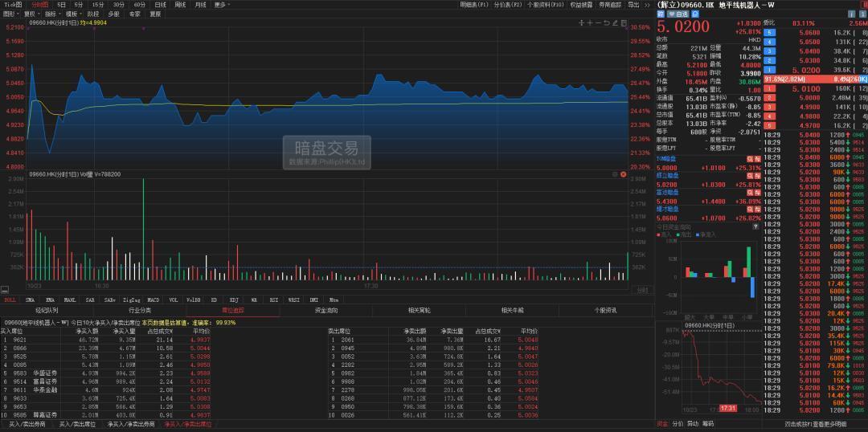The height and width of the screenshot is (432, 868).
Task: Switch to 周线 weekly chart
Action: tap(180, 5)
